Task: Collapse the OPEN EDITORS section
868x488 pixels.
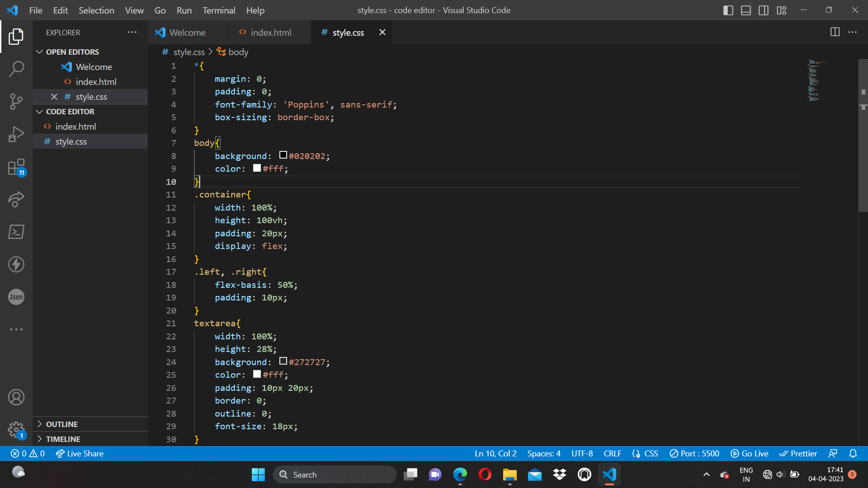Action: (x=72, y=52)
